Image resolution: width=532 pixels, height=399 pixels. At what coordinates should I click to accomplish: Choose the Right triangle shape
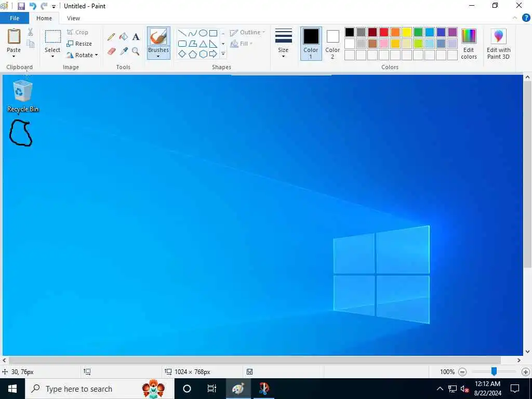coord(213,44)
